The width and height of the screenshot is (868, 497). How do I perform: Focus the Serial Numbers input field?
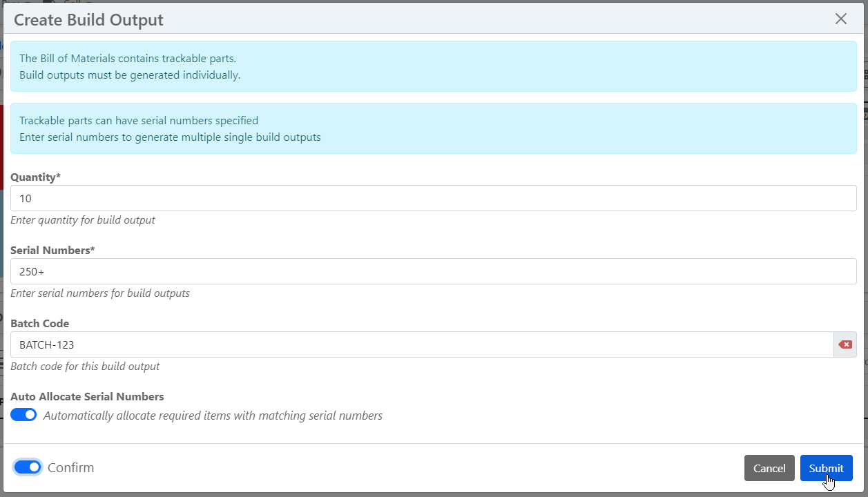[x=434, y=271]
